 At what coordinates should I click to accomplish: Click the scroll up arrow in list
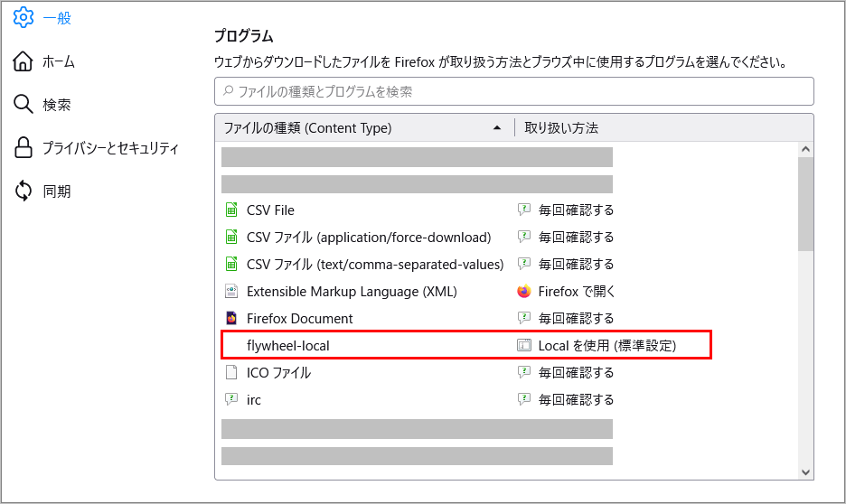805,149
